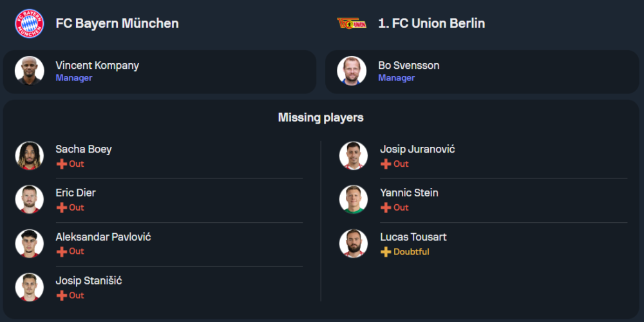This screenshot has height=322, width=644.
Task: Open the FC Bayern München team name link
Action: point(117,23)
